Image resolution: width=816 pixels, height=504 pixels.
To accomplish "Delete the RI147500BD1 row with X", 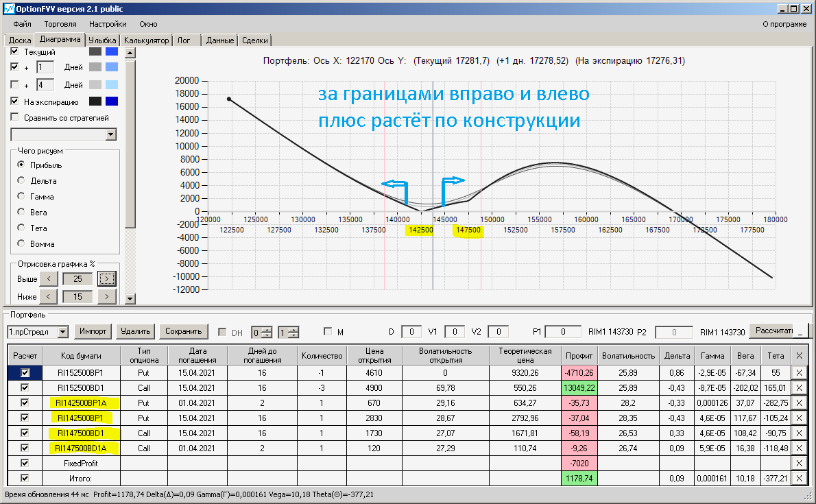I will (799, 433).
